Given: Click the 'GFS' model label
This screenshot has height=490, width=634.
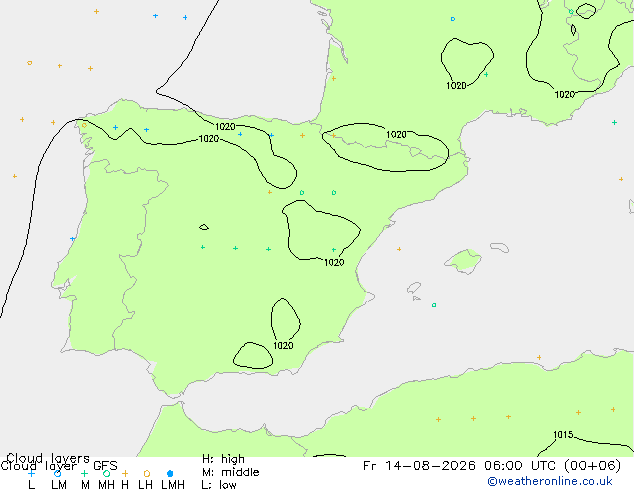Looking at the screenshot, I should point(105,466).
